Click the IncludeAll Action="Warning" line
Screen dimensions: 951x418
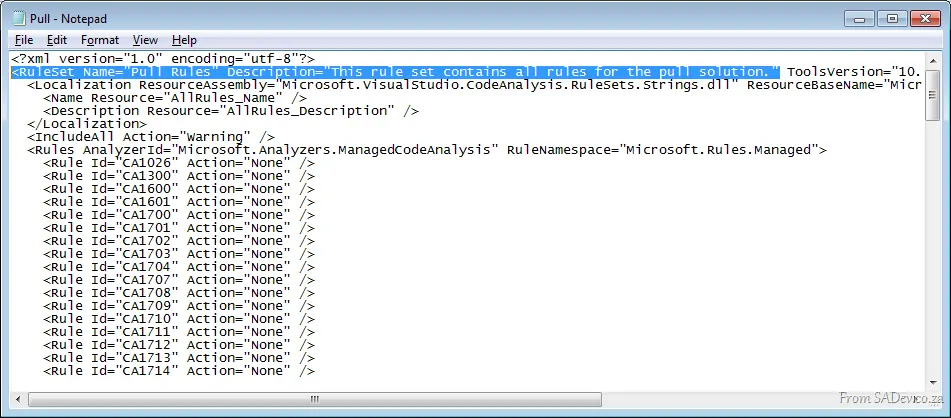151,137
